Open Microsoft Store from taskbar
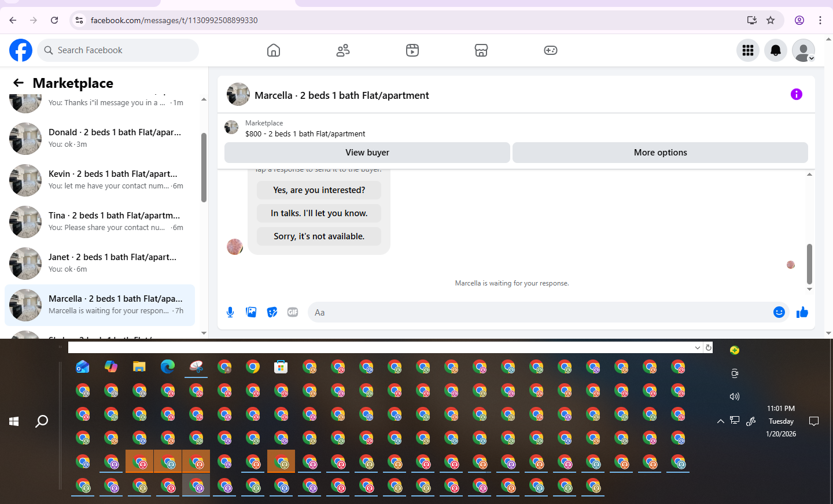Image resolution: width=833 pixels, height=504 pixels. click(x=281, y=366)
